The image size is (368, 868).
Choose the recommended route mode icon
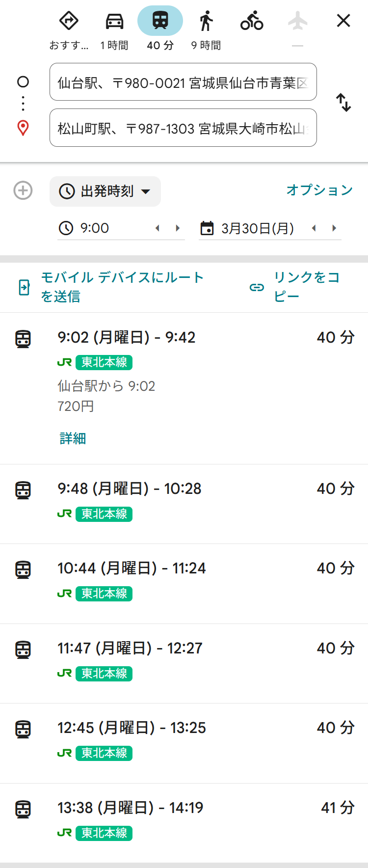(69, 22)
